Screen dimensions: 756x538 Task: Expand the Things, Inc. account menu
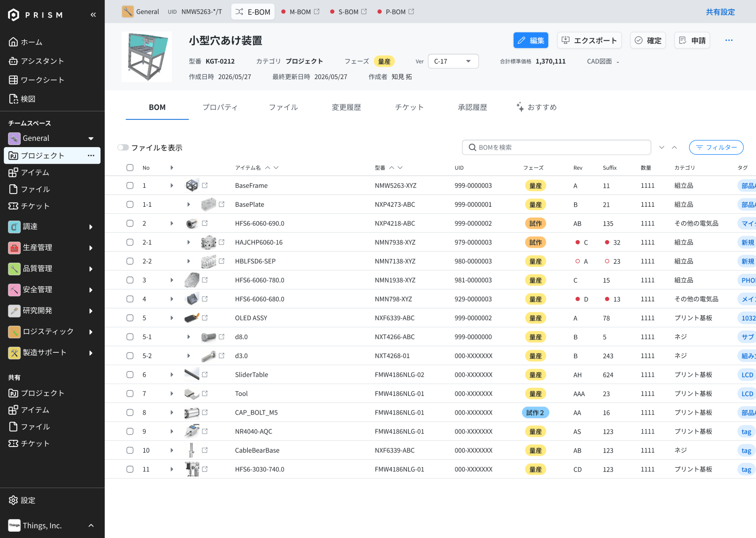[x=91, y=525]
